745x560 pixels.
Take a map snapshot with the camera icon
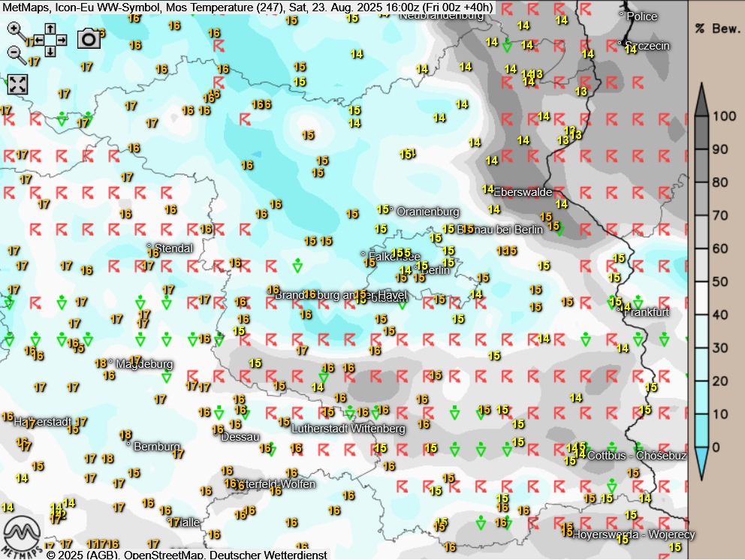(89, 38)
